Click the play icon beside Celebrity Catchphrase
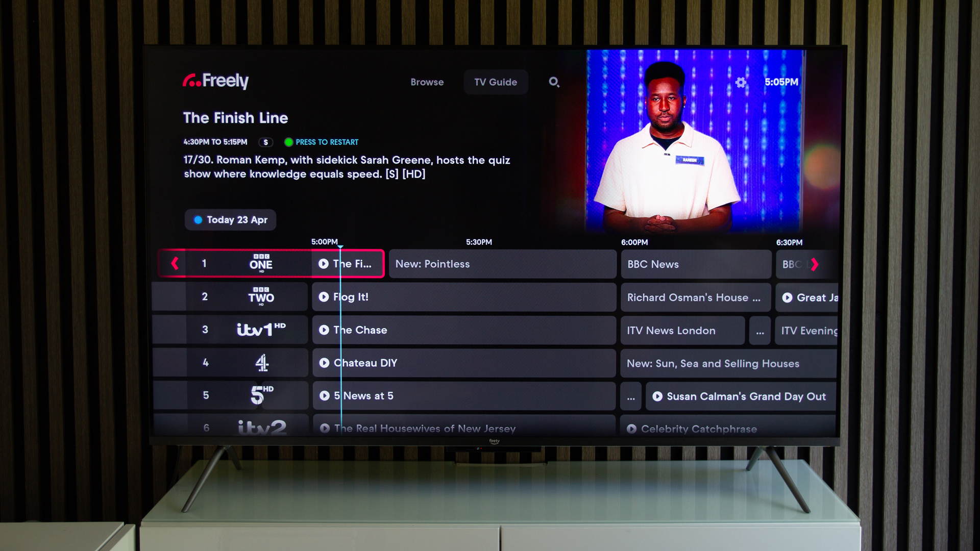The image size is (980, 551). [x=631, y=429]
